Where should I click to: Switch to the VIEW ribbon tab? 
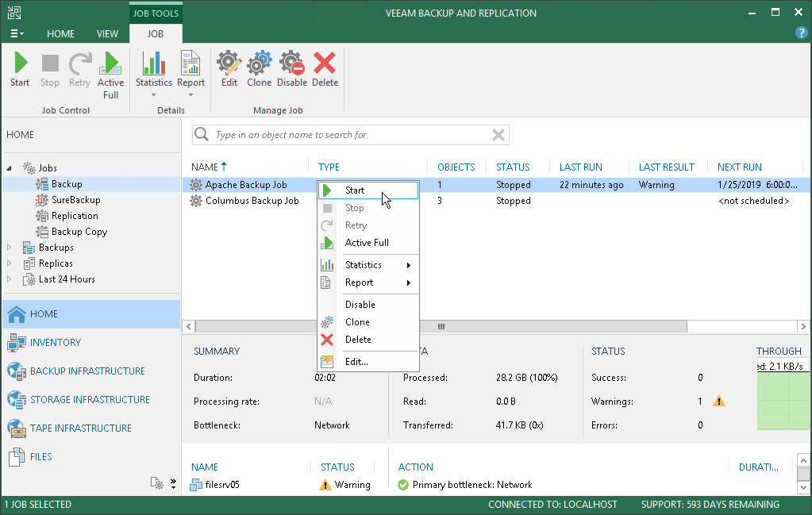coord(107,33)
